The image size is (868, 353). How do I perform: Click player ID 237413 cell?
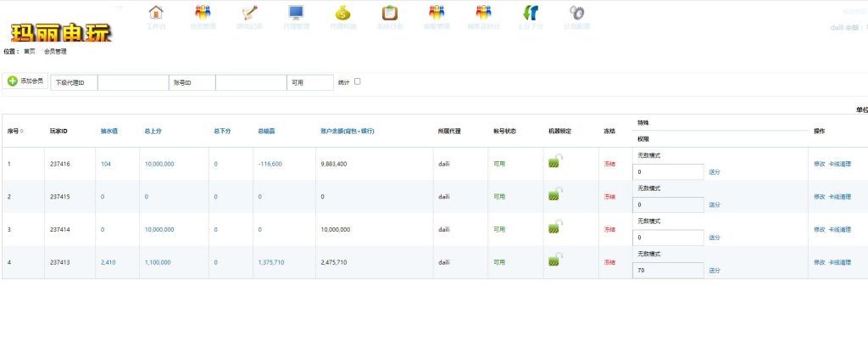pyautogui.click(x=58, y=262)
